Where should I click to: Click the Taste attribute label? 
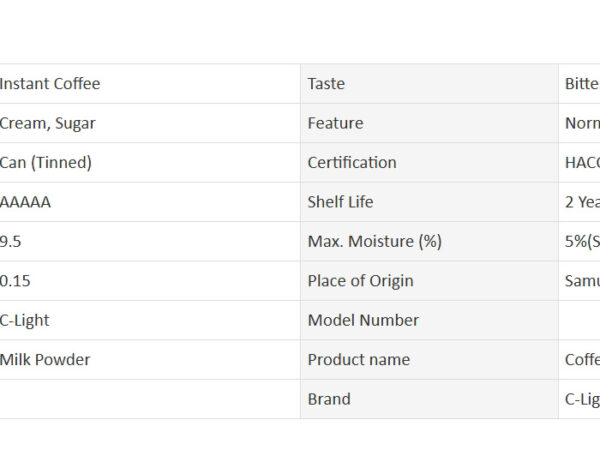[x=326, y=84]
